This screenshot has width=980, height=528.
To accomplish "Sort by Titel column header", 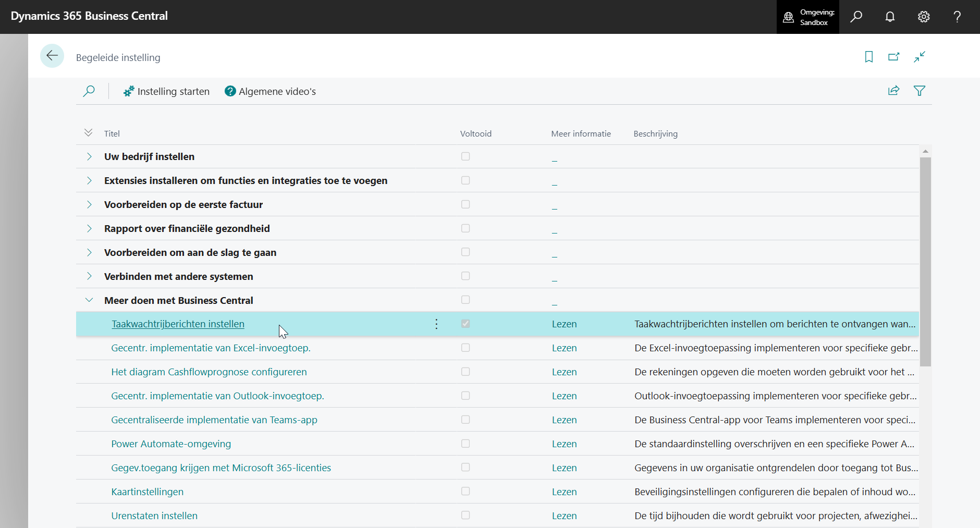I will coord(112,134).
